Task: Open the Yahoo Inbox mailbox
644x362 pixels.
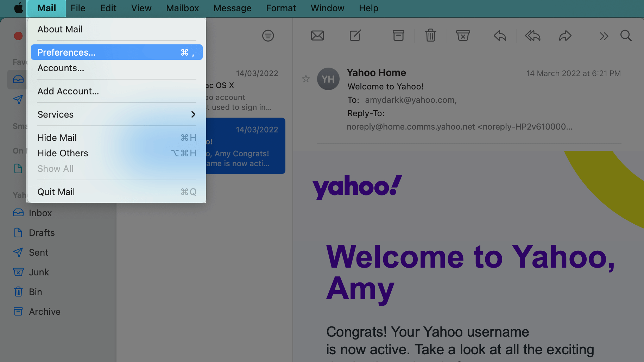Action: (40, 213)
